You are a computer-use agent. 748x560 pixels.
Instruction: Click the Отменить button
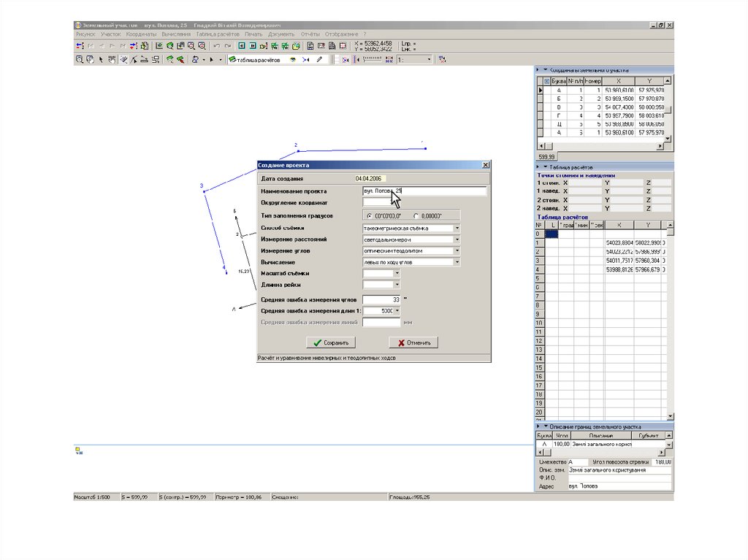413,342
